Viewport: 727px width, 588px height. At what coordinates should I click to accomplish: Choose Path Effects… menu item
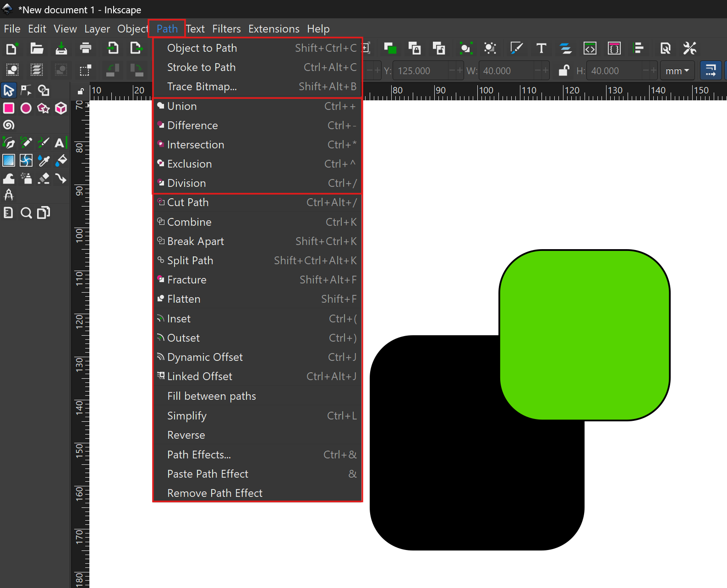(x=257, y=455)
